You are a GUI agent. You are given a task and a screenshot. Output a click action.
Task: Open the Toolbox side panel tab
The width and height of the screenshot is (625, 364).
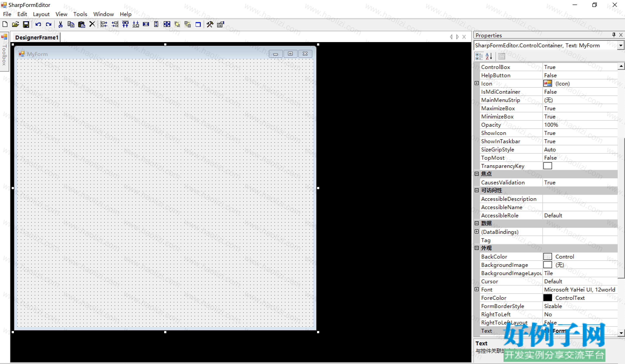click(4, 51)
